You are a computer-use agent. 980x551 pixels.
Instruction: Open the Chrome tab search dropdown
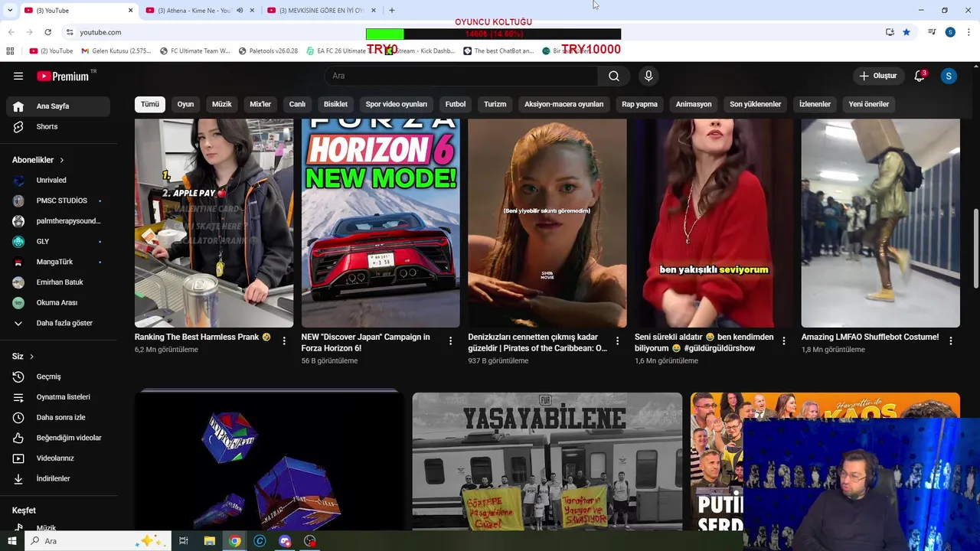pyautogui.click(x=10, y=10)
